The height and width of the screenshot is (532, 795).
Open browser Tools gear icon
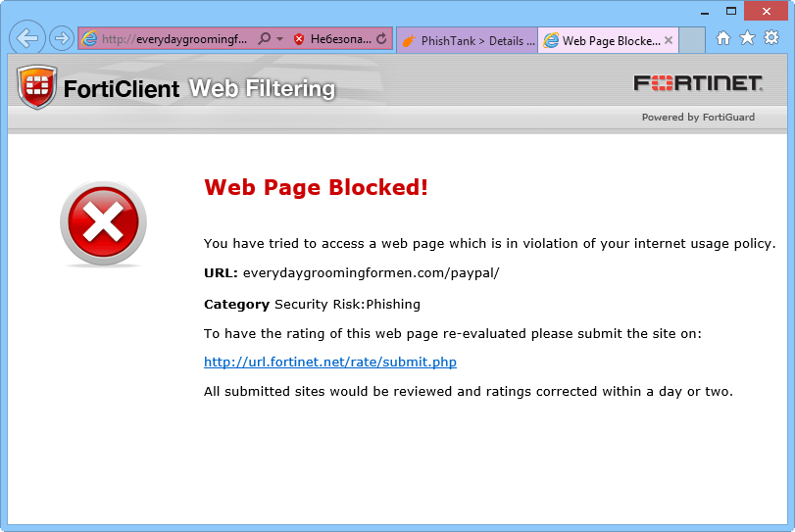771,38
